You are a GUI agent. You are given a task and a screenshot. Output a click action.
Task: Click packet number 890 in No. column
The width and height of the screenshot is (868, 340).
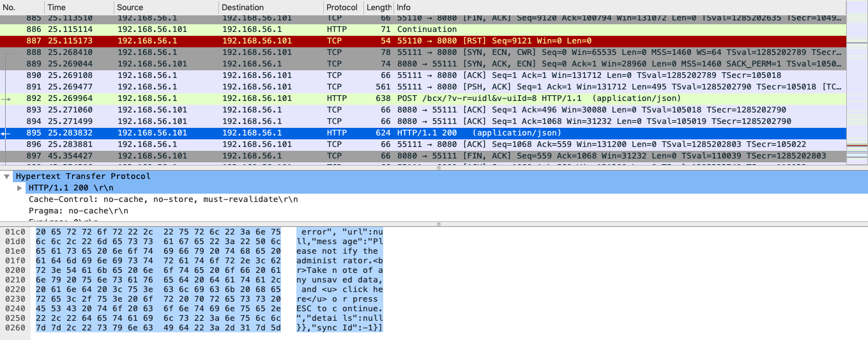[34, 75]
